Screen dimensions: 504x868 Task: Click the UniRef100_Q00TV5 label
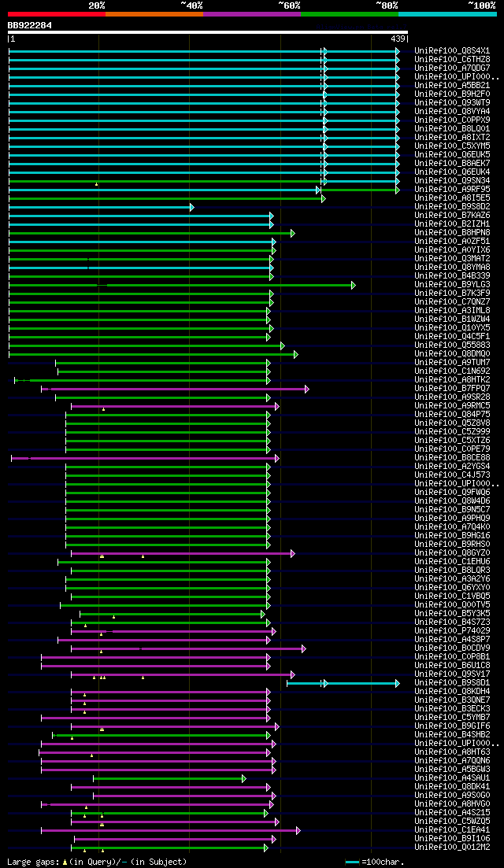[452, 605]
